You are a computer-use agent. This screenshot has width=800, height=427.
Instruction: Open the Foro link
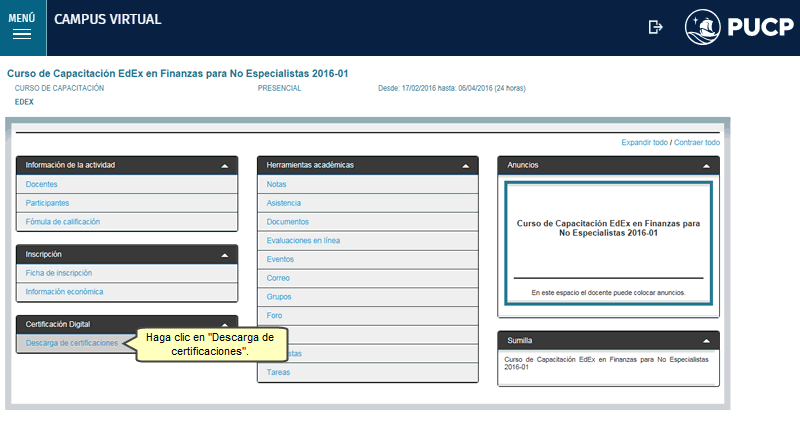[274, 315]
